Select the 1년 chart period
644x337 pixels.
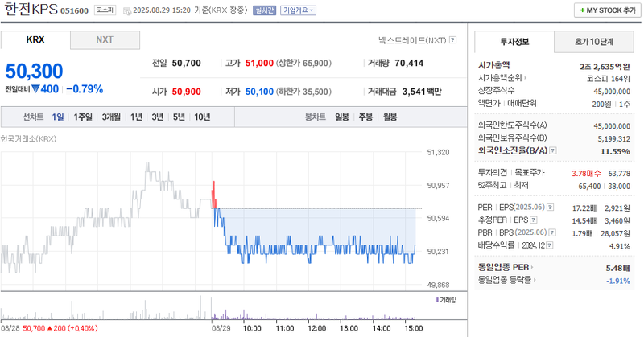click(x=136, y=117)
